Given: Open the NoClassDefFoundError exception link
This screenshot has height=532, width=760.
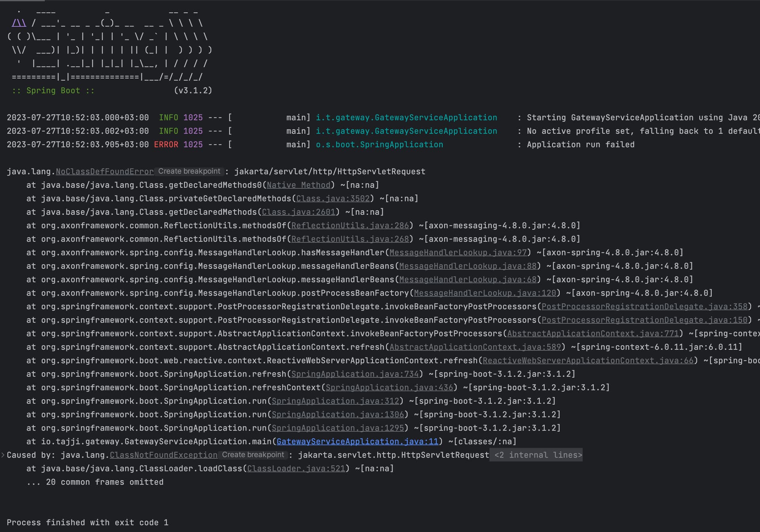Looking at the screenshot, I should coord(104,172).
